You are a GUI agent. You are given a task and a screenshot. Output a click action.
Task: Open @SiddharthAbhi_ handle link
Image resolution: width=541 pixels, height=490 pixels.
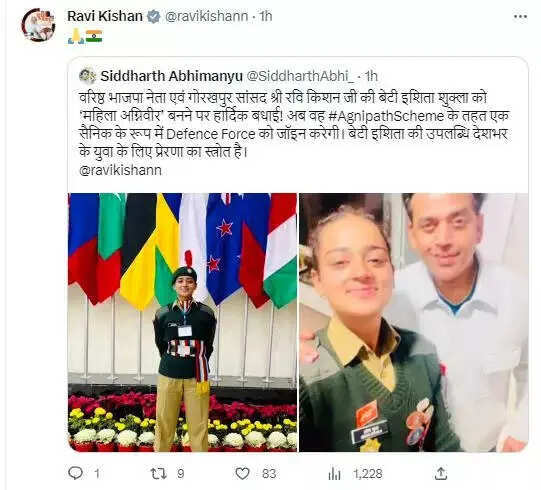pyautogui.click(x=300, y=76)
